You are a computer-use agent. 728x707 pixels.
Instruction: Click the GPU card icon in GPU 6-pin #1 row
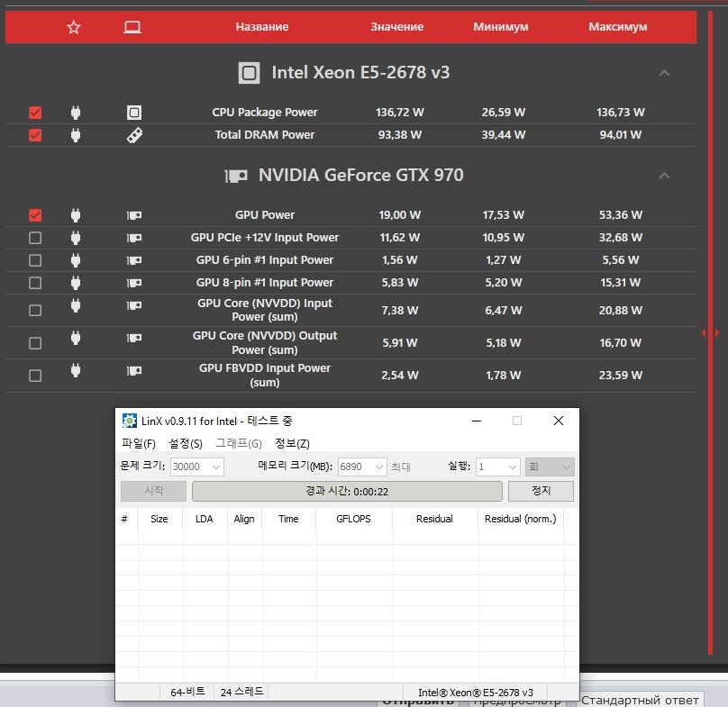(134, 260)
